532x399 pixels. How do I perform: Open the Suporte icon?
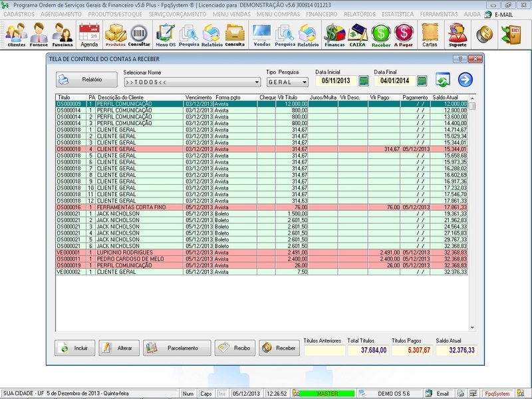click(457, 35)
